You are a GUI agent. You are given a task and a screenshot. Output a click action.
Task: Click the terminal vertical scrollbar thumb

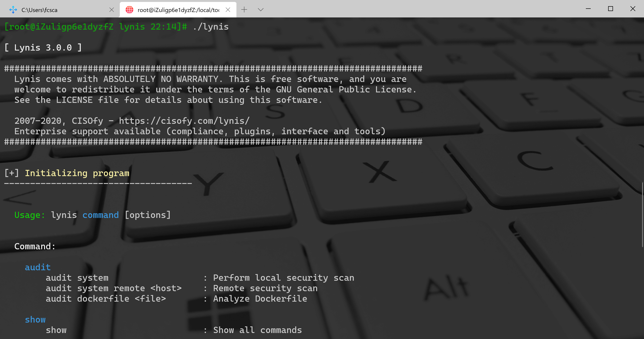click(x=642, y=215)
